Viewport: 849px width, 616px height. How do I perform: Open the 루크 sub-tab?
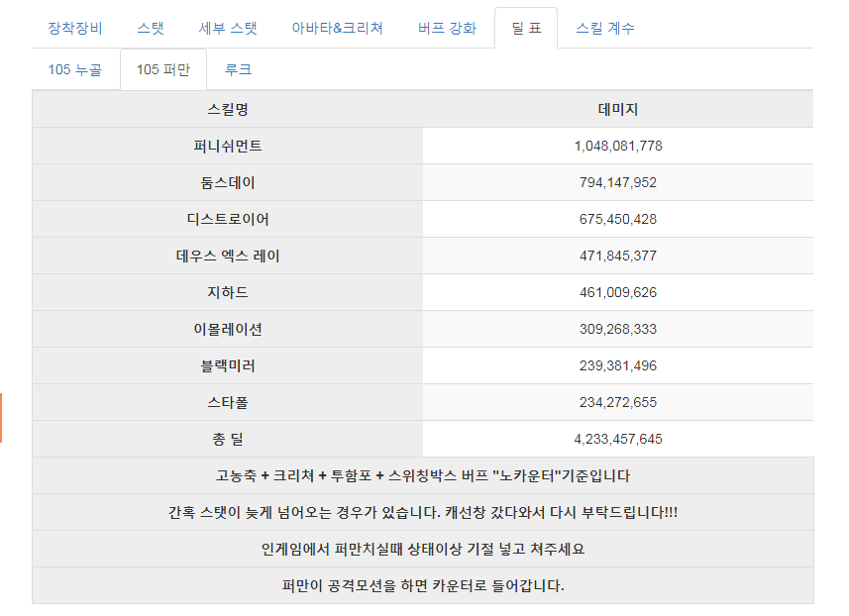(x=238, y=70)
